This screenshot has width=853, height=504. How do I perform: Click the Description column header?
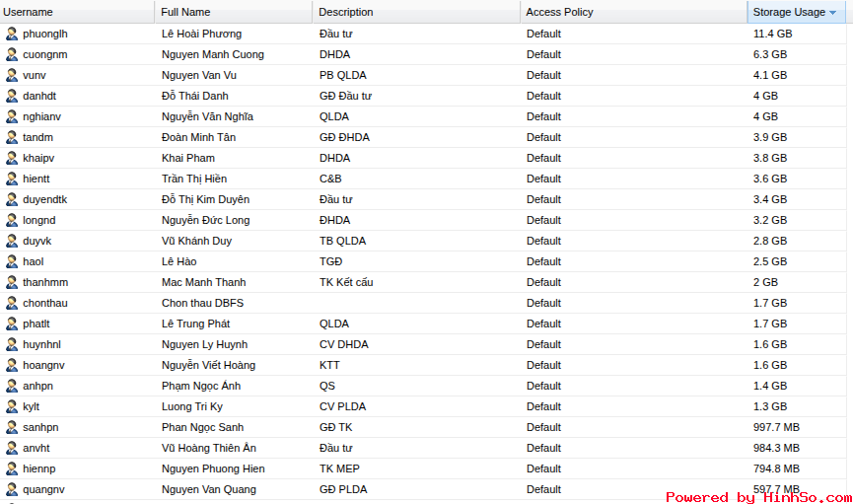click(415, 12)
